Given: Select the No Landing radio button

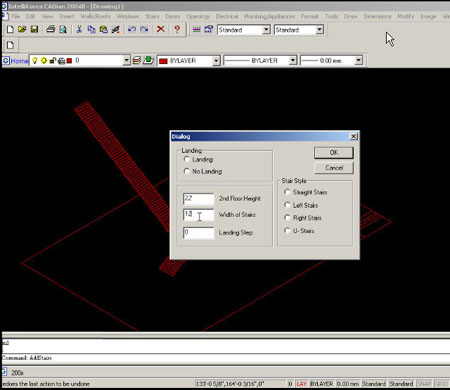Looking at the screenshot, I should point(187,171).
